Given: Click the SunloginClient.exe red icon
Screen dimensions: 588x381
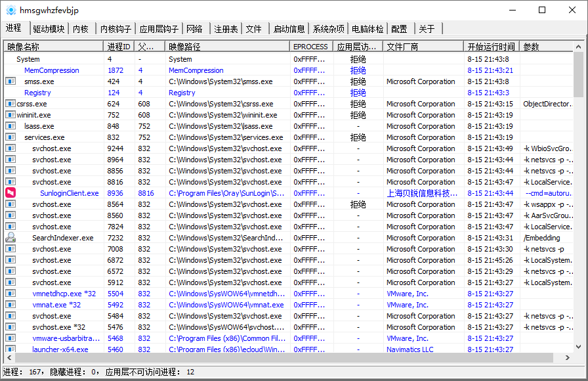Looking at the screenshot, I should pyautogui.click(x=10, y=193).
